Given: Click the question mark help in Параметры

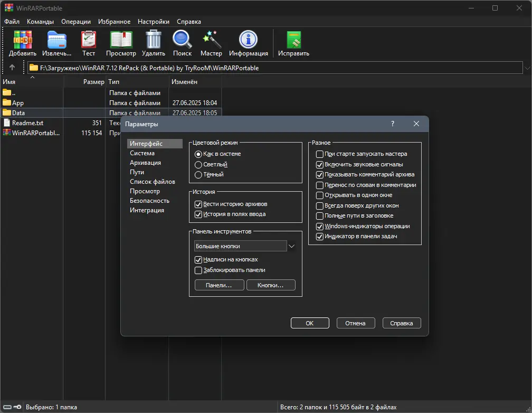Looking at the screenshot, I should pos(393,124).
